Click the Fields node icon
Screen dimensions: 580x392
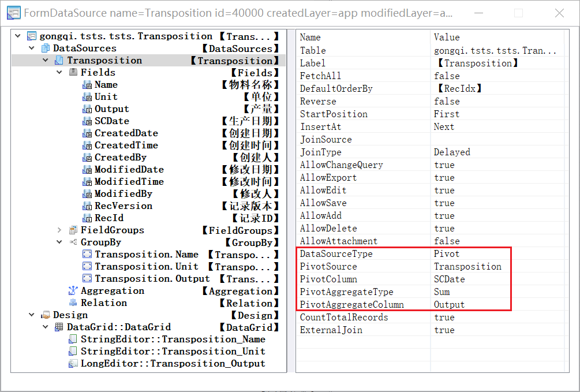pos(73,73)
